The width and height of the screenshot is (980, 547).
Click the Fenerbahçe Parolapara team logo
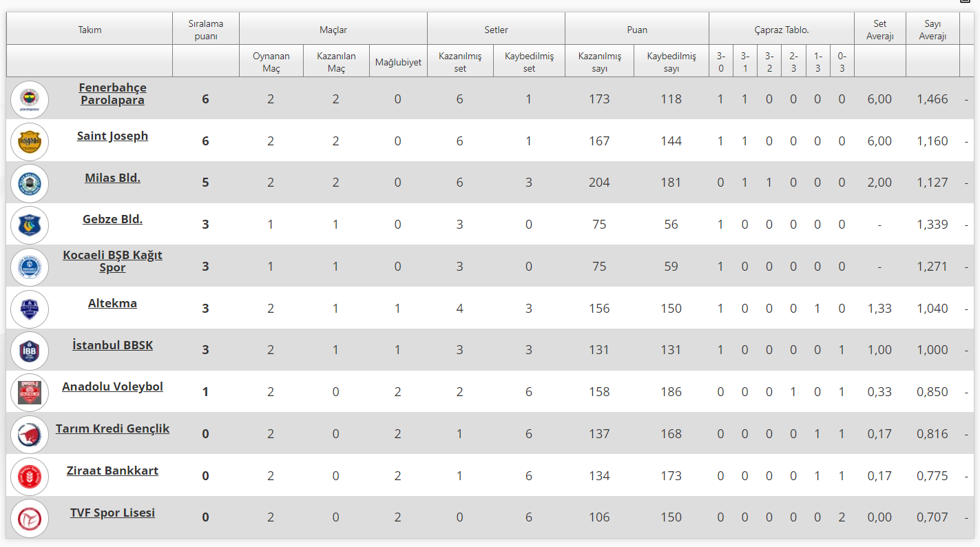point(30,99)
